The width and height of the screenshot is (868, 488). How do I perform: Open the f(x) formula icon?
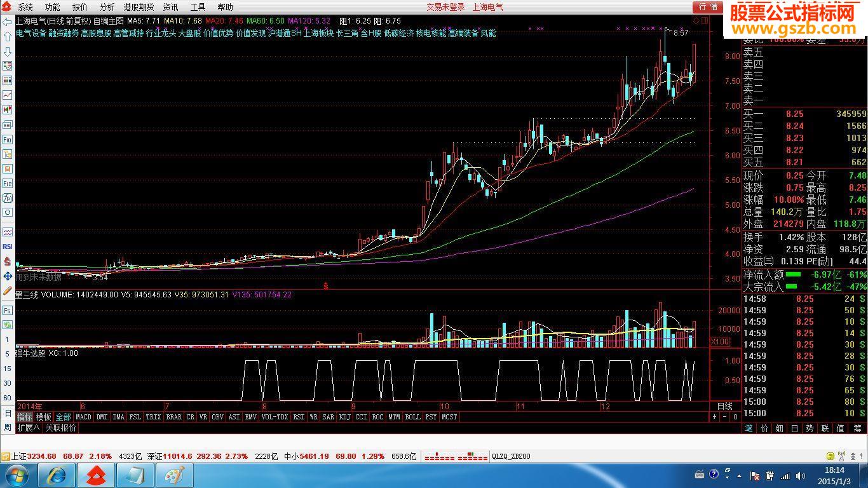pyautogui.click(x=8, y=198)
